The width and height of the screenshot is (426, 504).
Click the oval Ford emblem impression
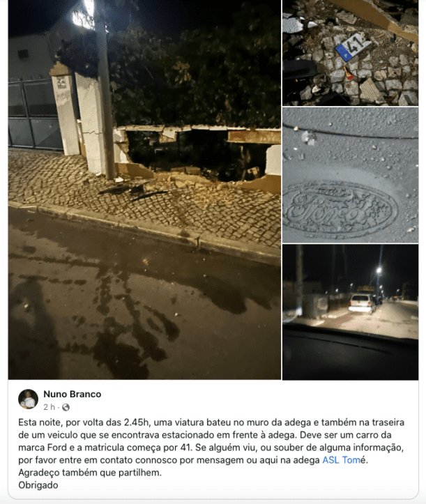[341, 210]
